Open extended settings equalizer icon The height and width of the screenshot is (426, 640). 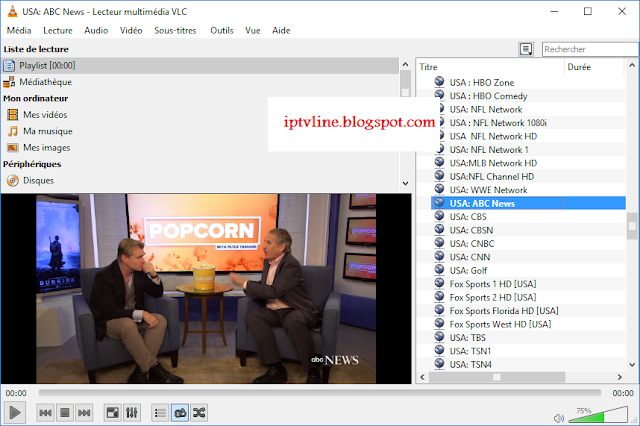[x=132, y=413]
